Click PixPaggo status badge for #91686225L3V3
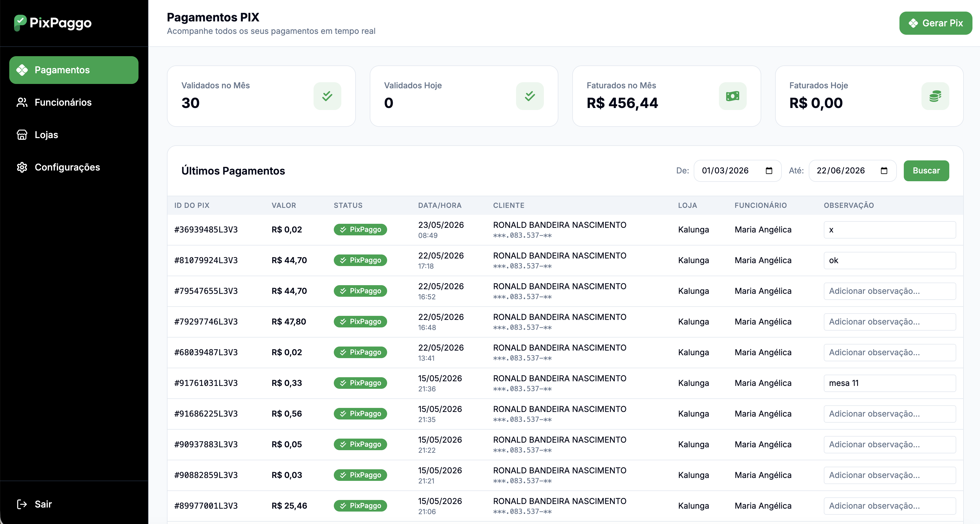This screenshot has width=980, height=524. [x=360, y=414]
